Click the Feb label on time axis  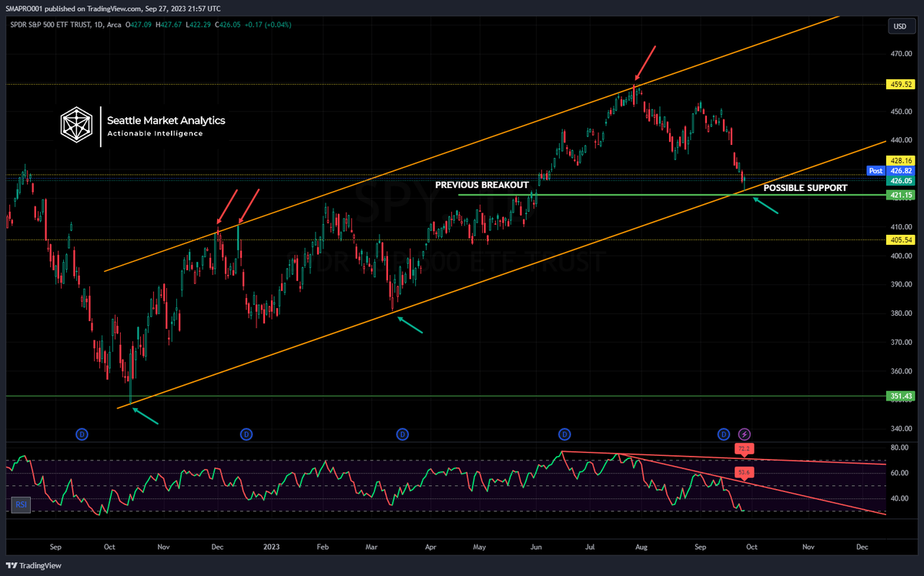[323, 547]
